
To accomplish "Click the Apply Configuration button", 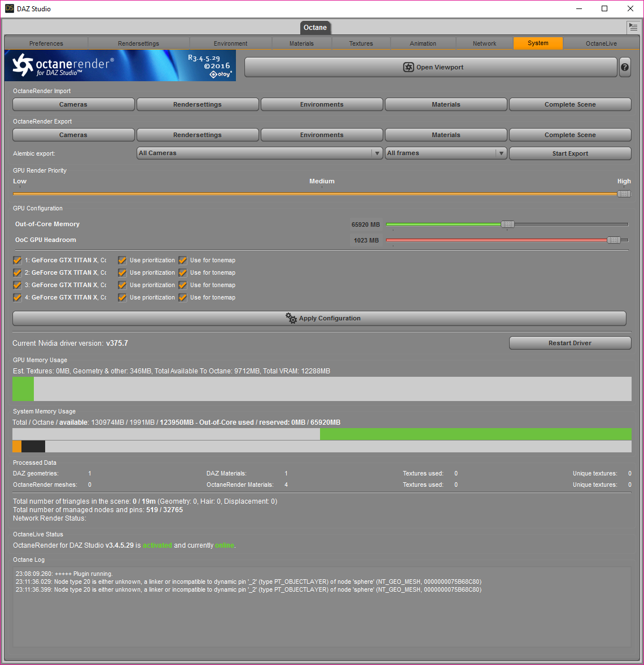I will point(319,319).
